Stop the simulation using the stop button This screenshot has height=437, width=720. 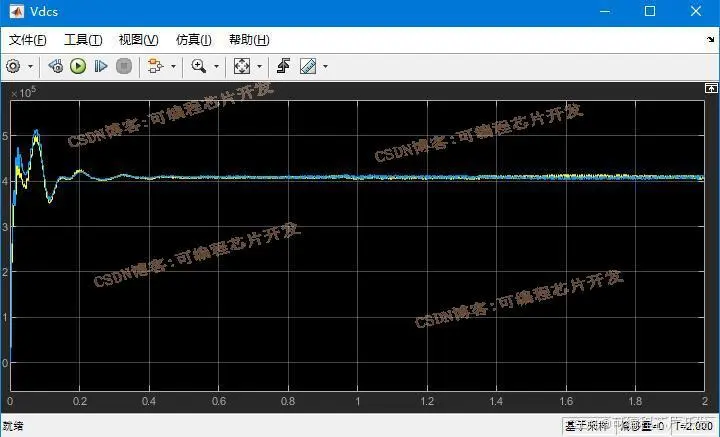[x=124, y=66]
